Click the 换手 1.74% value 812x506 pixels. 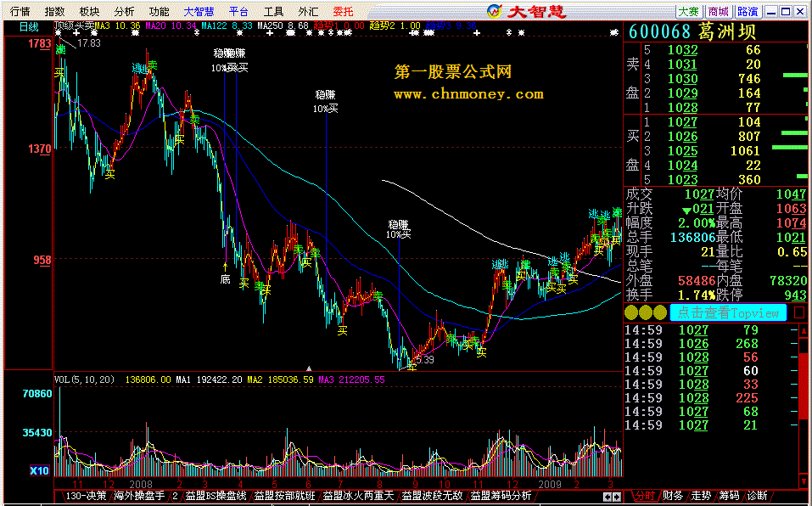tap(697, 295)
